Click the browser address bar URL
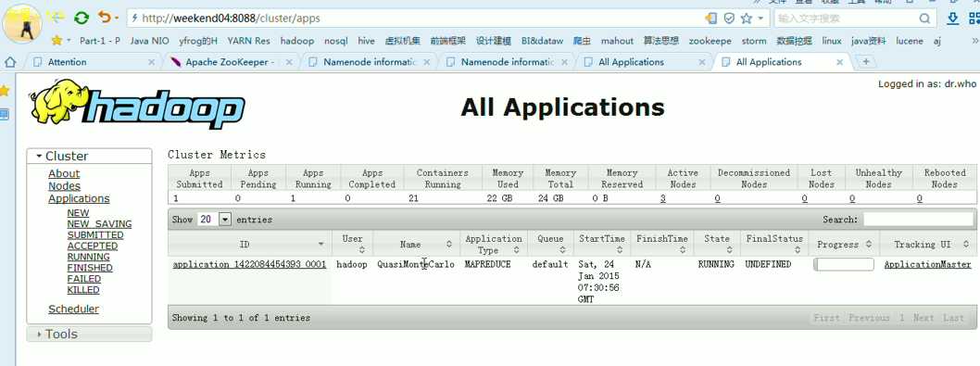 point(231,19)
